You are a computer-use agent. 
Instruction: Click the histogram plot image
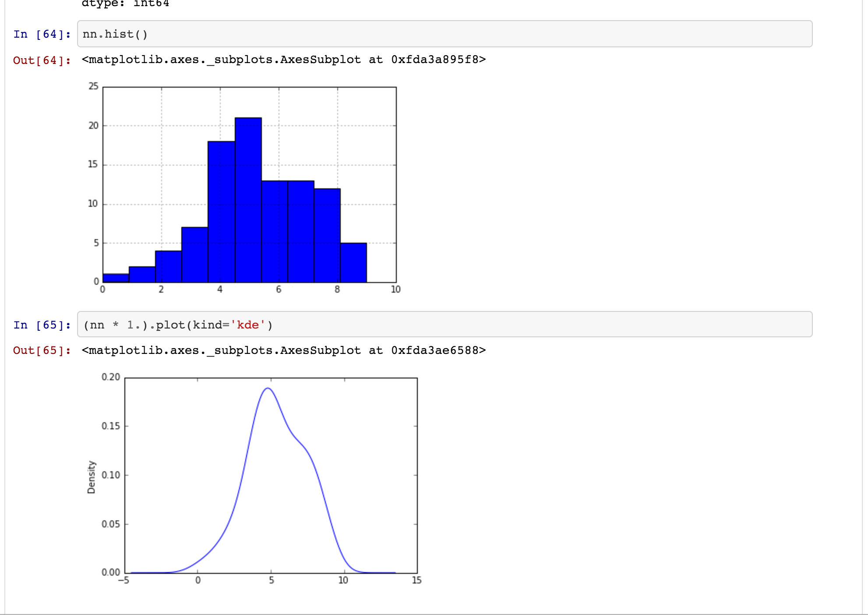(x=244, y=188)
